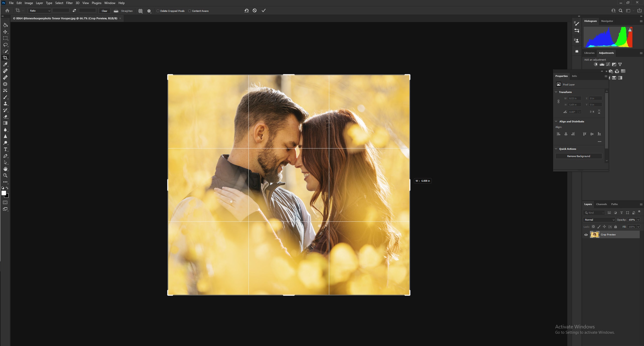Toggle visibility of Crop Preview layer

tap(586, 234)
